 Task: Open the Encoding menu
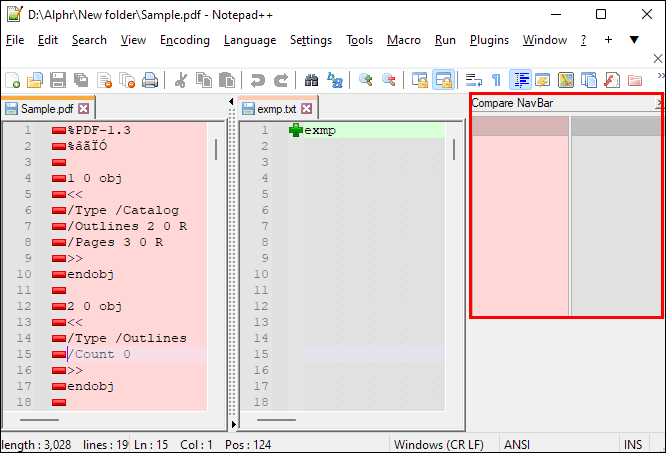(185, 40)
